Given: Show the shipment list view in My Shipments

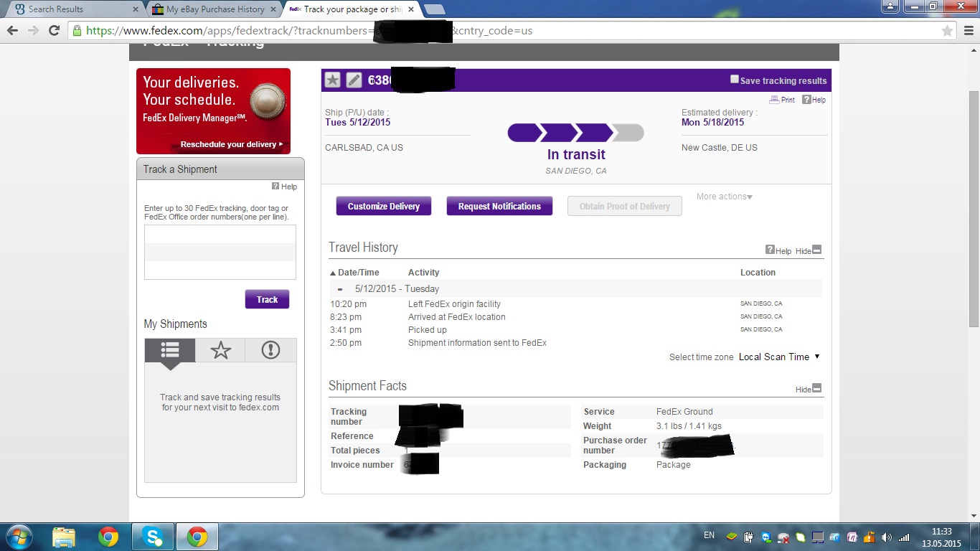Looking at the screenshot, I should click(x=170, y=350).
